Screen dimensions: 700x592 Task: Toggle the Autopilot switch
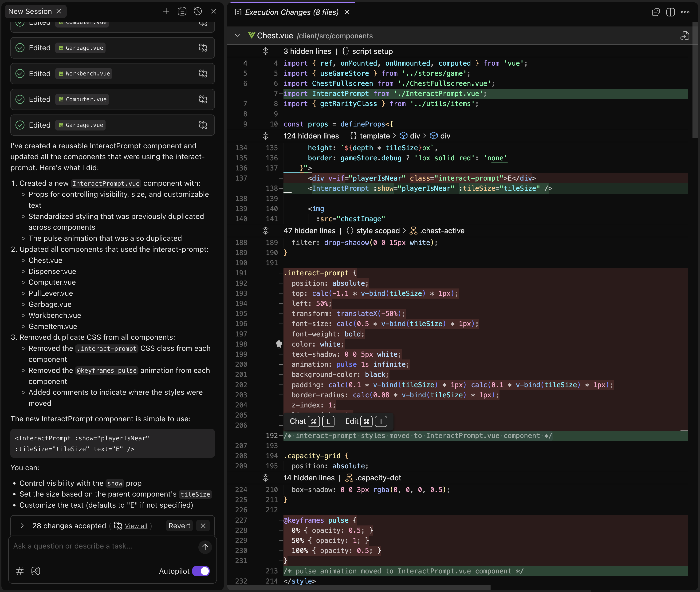[x=201, y=571]
